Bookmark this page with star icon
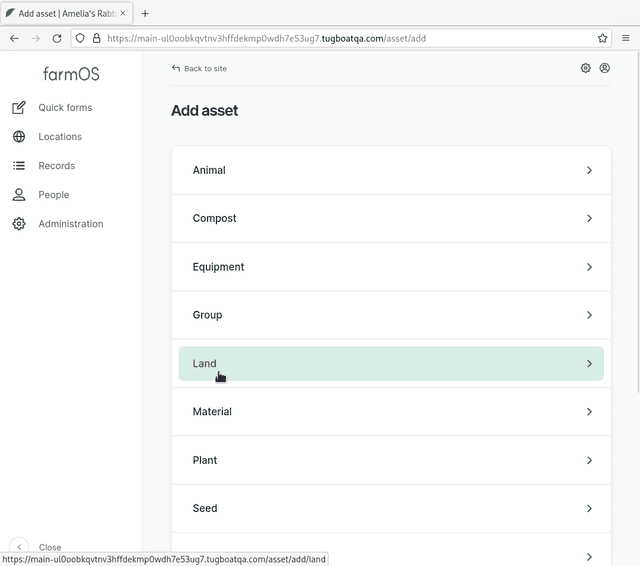The width and height of the screenshot is (640, 566). [x=602, y=38]
